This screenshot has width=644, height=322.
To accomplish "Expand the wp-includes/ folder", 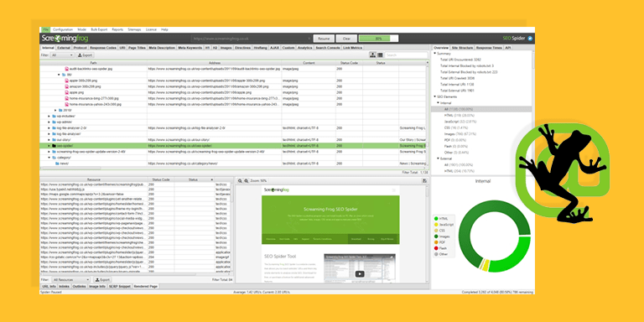I will pos(49,117).
